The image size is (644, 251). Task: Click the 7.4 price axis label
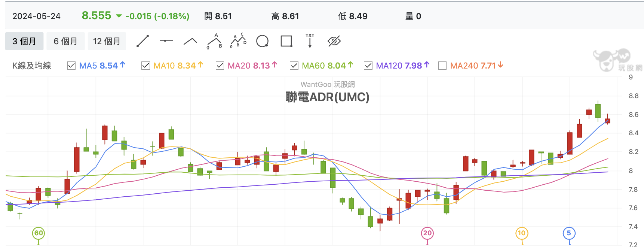pos(634,226)
